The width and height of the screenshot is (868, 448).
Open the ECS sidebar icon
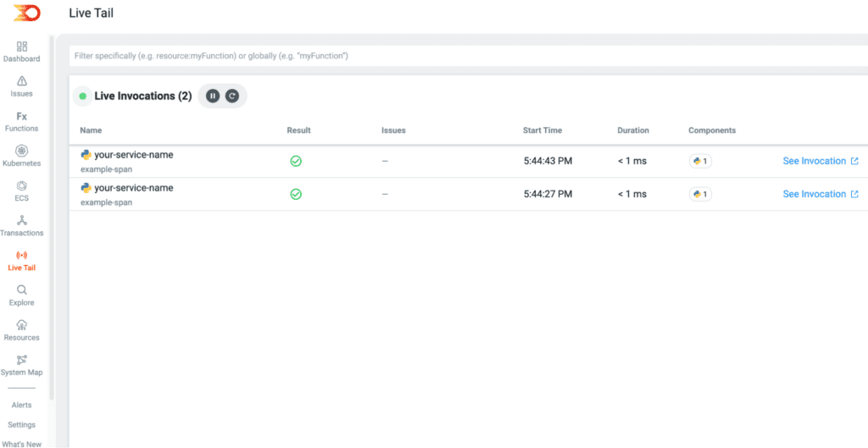point(21,185)
